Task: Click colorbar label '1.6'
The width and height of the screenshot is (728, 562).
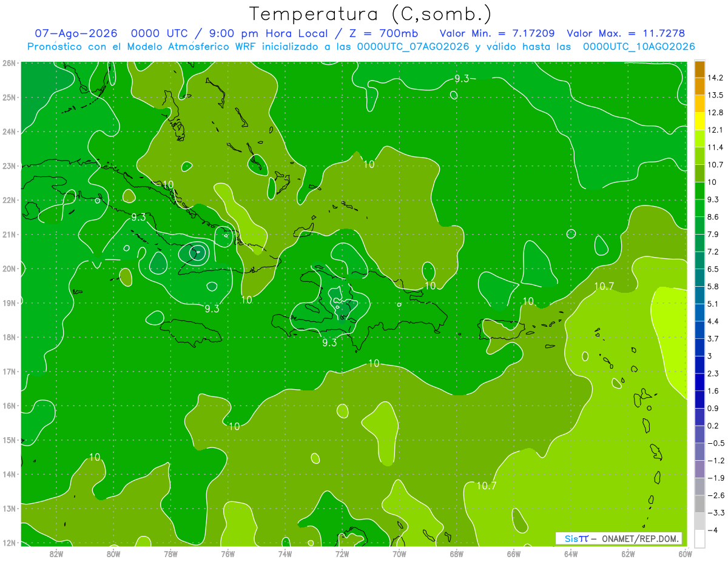Action: 713,391
